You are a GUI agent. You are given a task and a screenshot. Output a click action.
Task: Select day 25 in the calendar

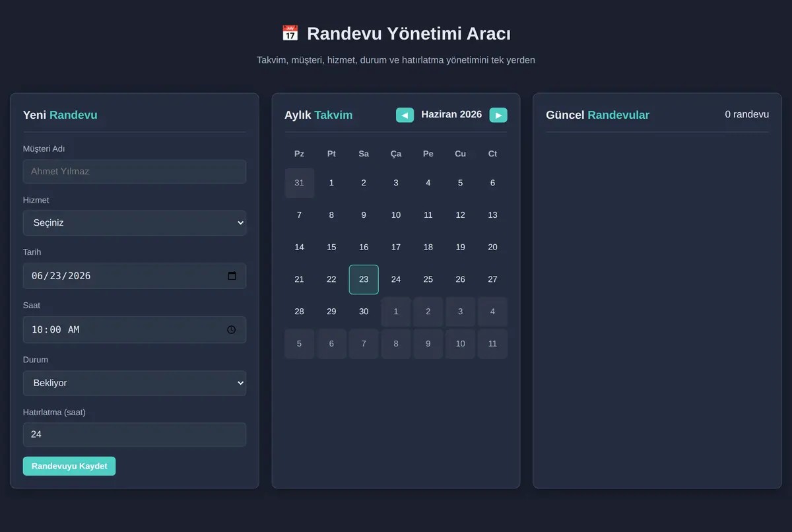coord(428,279)
